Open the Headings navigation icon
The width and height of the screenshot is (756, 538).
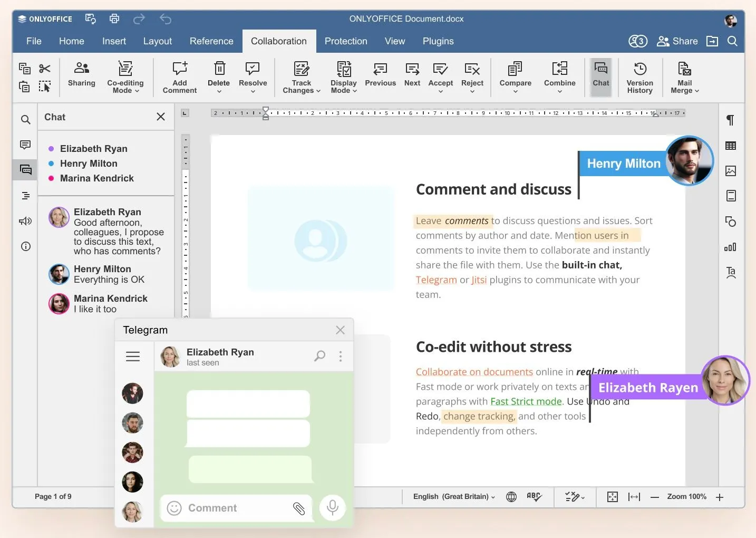pyautogui.click(x=25, y=196)
